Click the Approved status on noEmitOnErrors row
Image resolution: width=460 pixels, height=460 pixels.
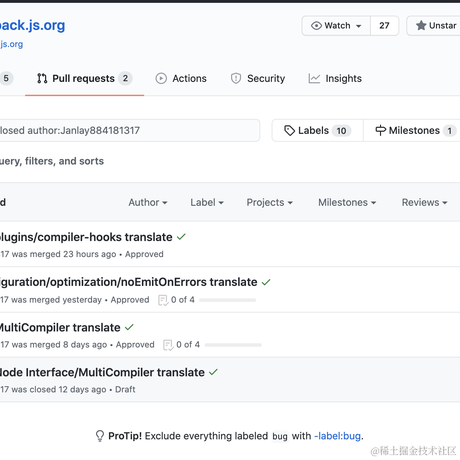(130, 300)
